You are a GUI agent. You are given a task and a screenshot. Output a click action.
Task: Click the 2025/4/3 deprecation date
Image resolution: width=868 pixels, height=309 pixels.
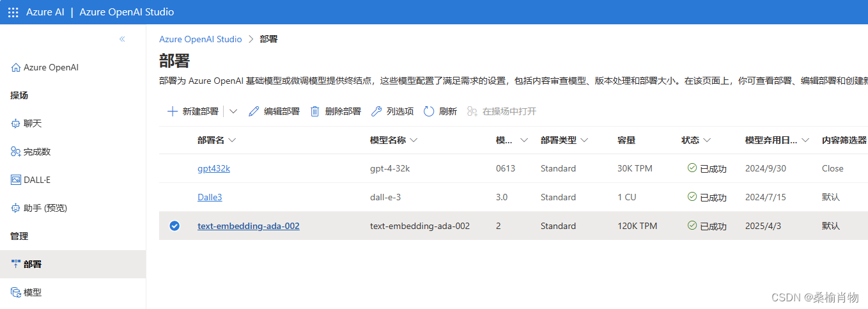764,226
